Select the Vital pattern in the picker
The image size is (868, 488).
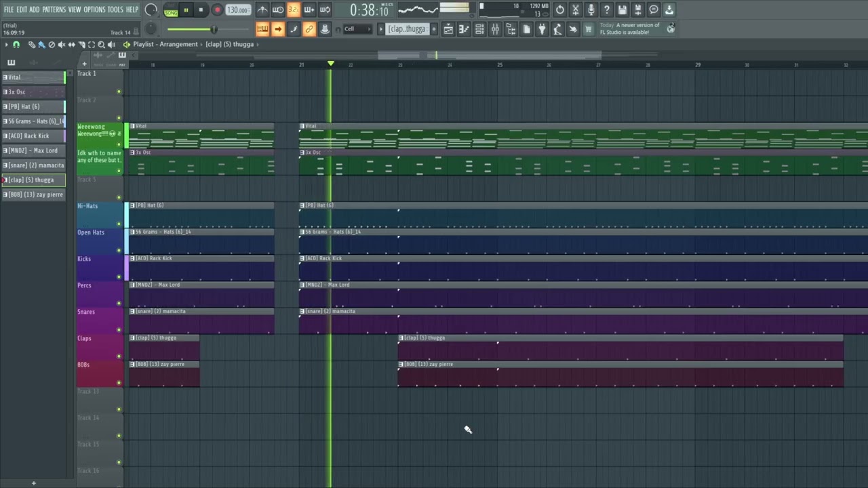click(x=33, y=77)
